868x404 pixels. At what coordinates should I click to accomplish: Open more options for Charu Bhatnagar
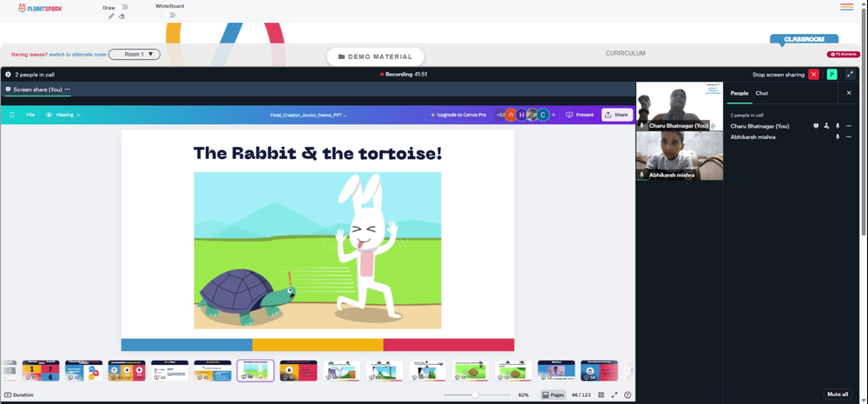848,126
